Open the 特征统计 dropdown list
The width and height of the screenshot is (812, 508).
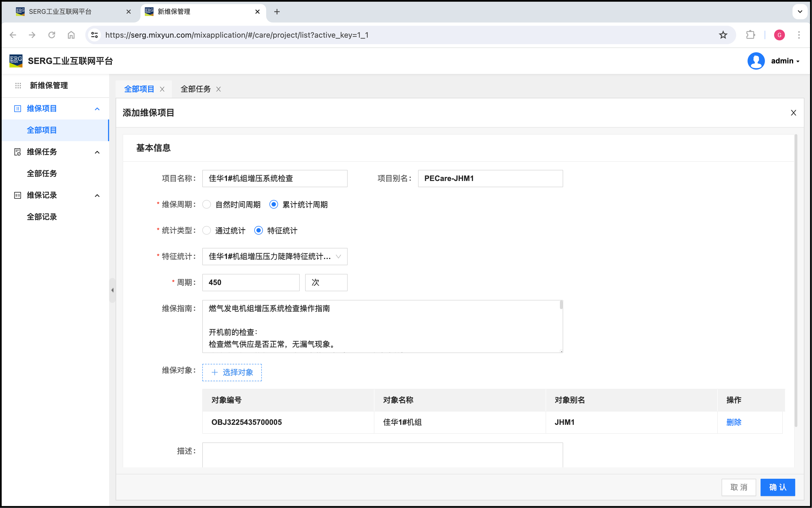pyautogui.click(x=275, y=257)
